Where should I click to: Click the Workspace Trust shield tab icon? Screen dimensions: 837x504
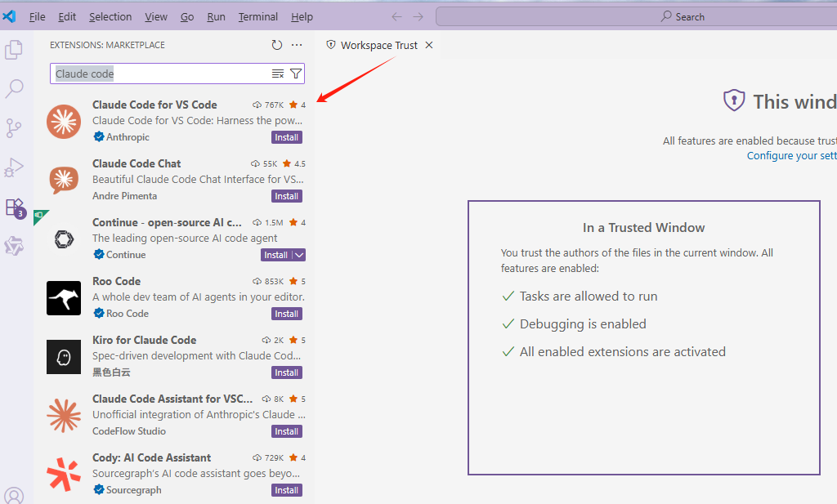click(331, 45)
